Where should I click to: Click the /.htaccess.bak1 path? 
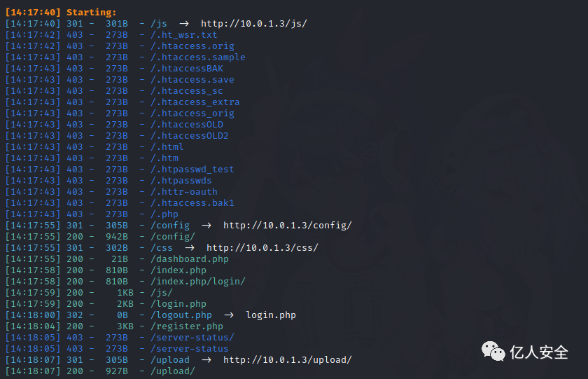click(x=192, y=203)
